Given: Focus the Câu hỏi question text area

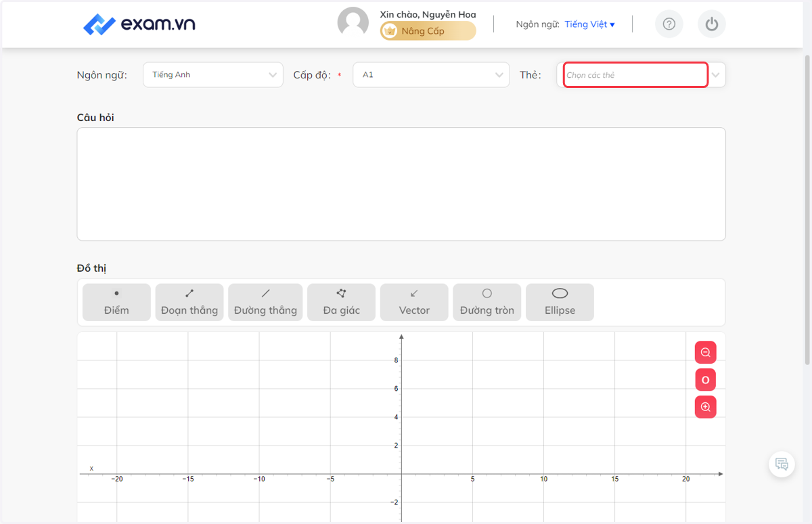Looking at the screenshot, I should (401, 184).
